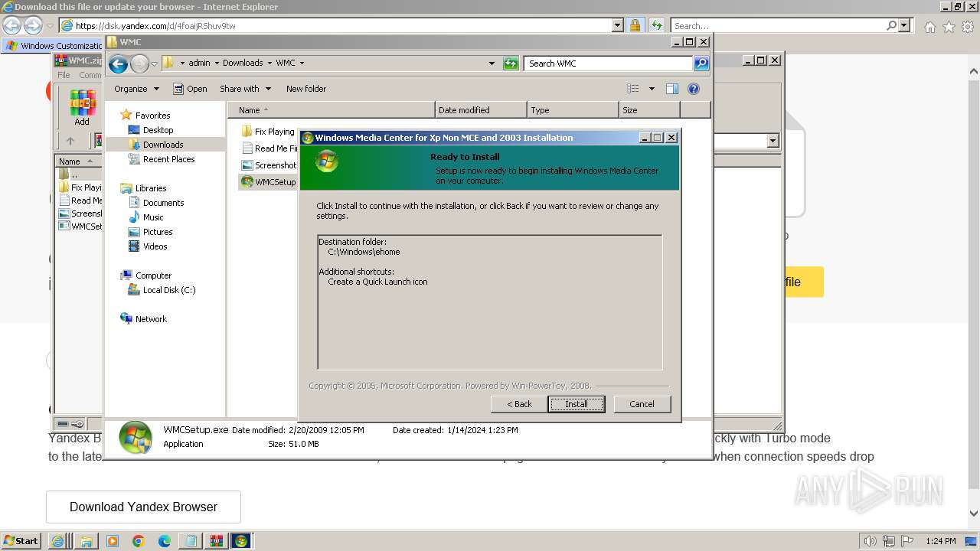Open Music library
The width and height of the screenshot is (980, 551).
[153, 217]
